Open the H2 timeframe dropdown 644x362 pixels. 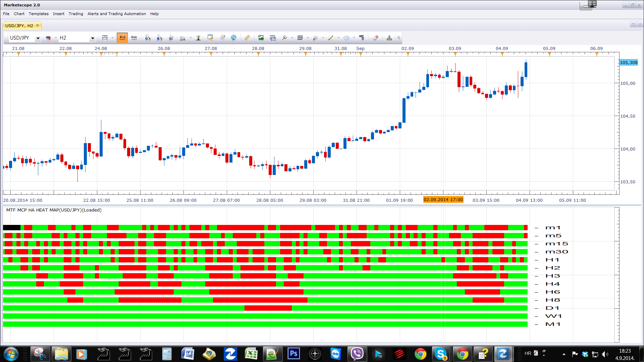(93, 38)
